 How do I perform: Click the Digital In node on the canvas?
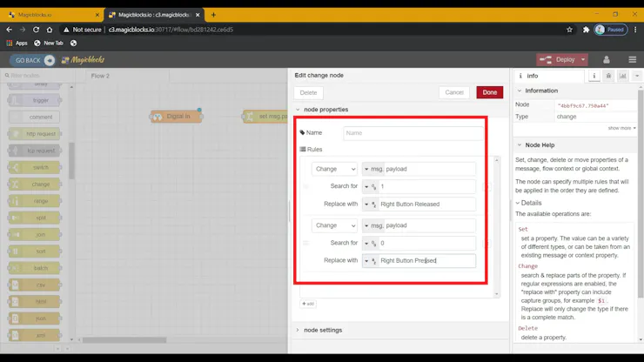[x=176, y=117]
